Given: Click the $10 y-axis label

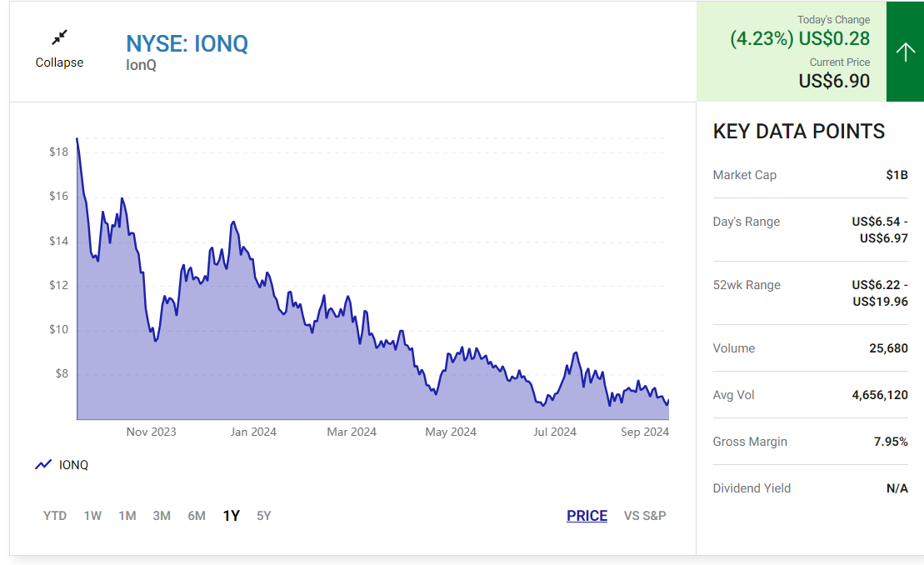Looking at the screenshot, I should (x=59, y=329).
